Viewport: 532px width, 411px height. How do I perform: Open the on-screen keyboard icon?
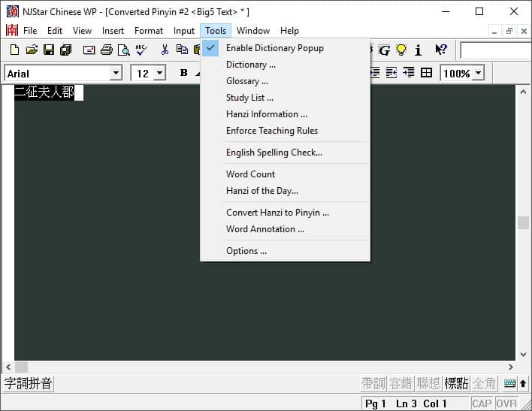tap(510, 383)
